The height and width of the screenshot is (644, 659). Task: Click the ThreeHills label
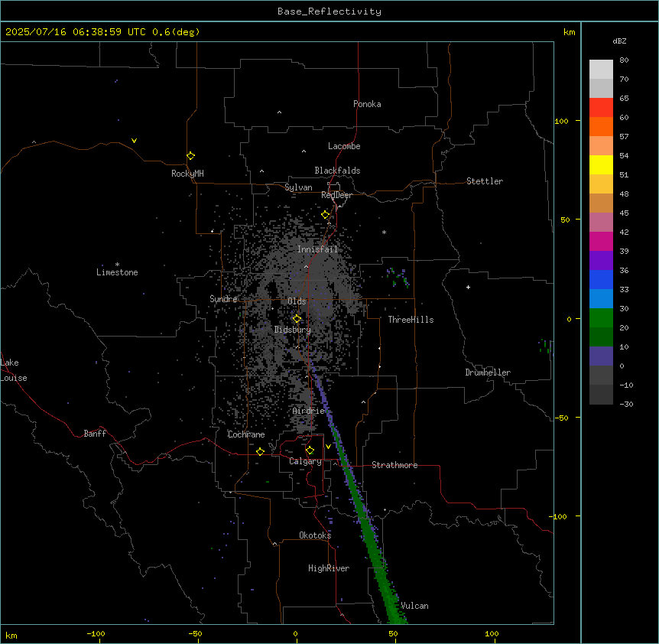[411, 320]
